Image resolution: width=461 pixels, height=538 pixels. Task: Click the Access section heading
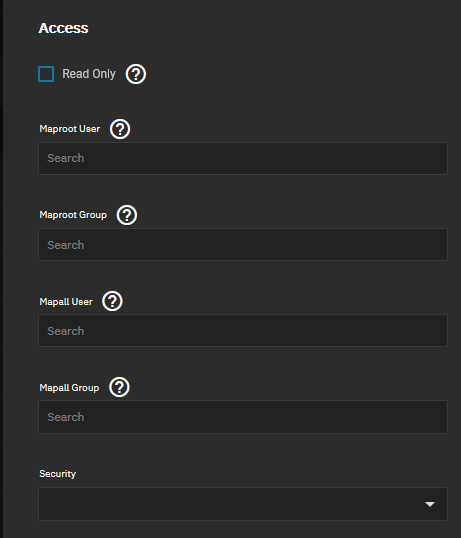pyautogui.click(x=63, y=28)
